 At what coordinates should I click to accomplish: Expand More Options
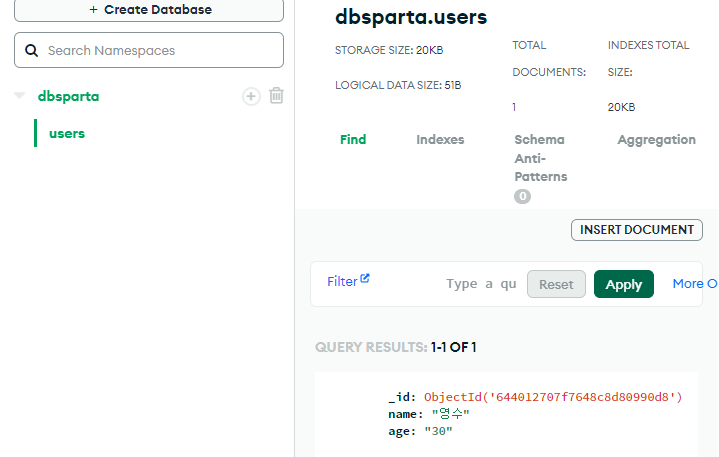pyautogui.click(x=695, y=284)
